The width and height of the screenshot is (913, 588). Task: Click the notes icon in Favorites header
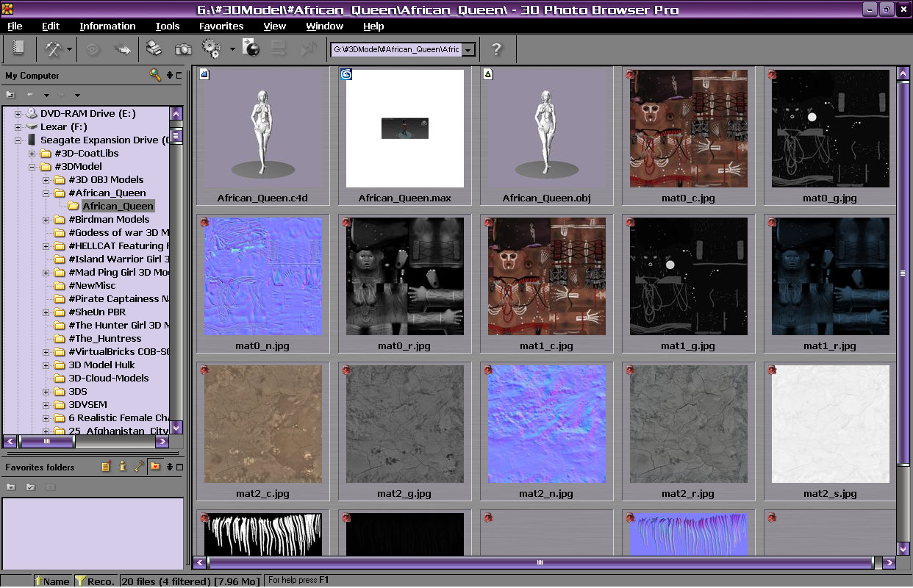click(106, 467)
